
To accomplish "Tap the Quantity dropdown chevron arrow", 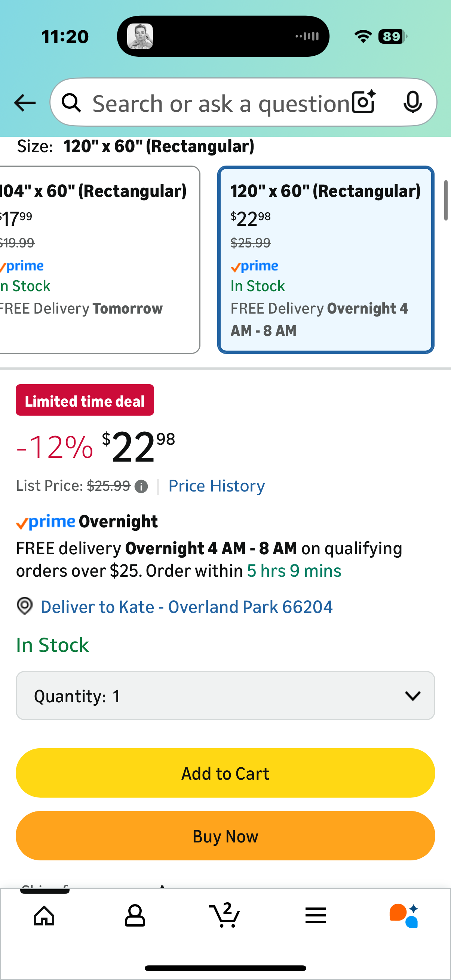I will coord(412,696).
